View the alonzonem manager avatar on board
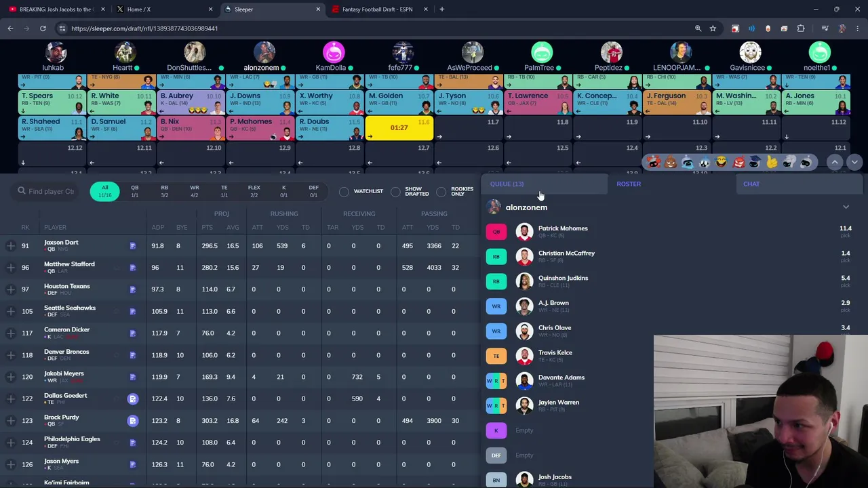Screen dimensions: 868x488 pos(264,52)
